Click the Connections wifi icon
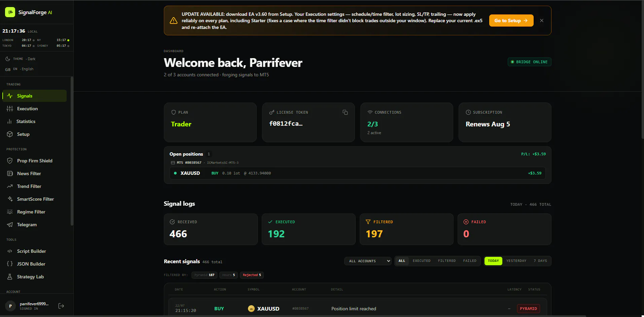 tap(370, 112)
